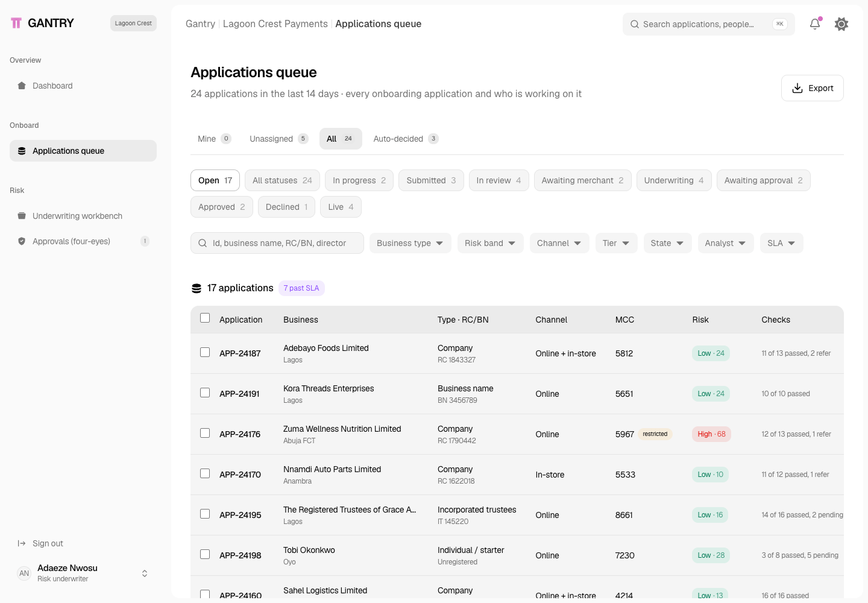Select the APP-24176 row checkbox

pos(205,433)
